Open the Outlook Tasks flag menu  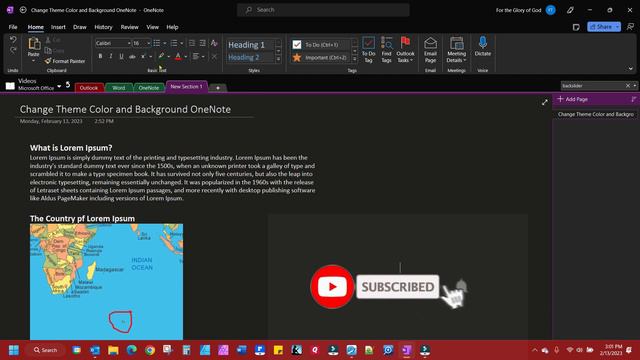pyautogui.click(x=405, y=50)
